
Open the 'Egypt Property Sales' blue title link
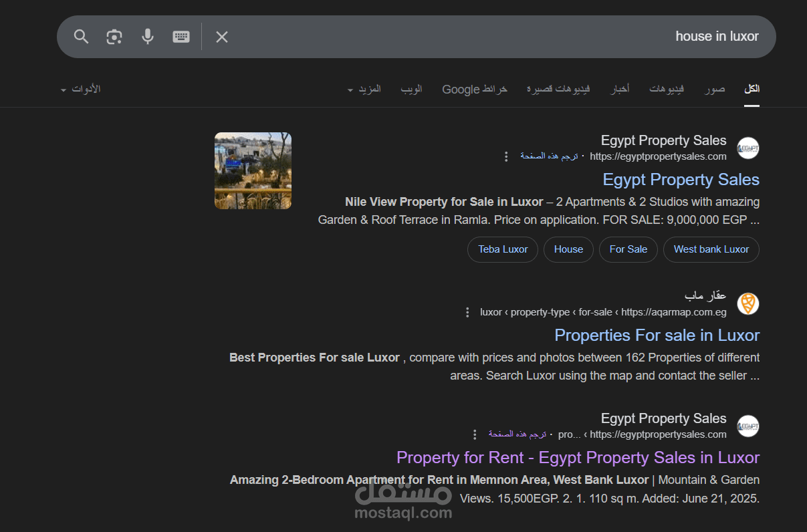[681, 179]
